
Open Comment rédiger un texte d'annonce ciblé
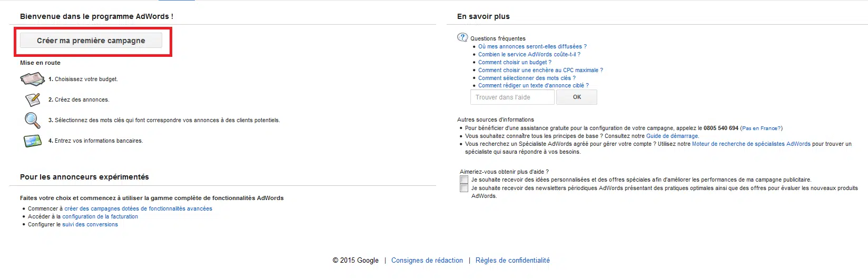coord(533,85)
